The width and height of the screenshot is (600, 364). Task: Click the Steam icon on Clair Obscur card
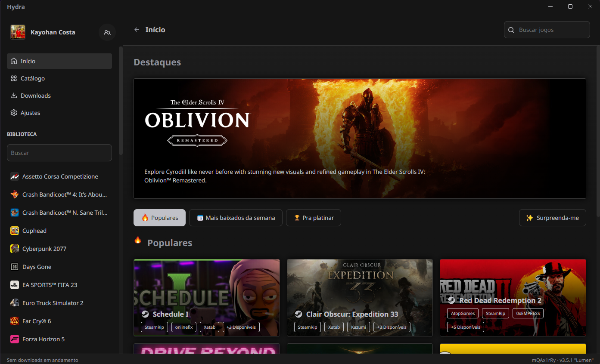click(x=298, y=314)
